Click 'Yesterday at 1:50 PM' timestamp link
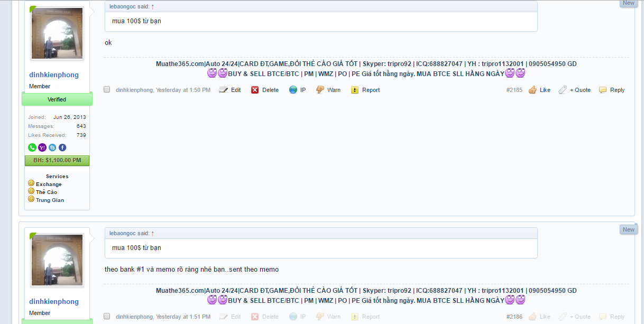 [183, 90]
